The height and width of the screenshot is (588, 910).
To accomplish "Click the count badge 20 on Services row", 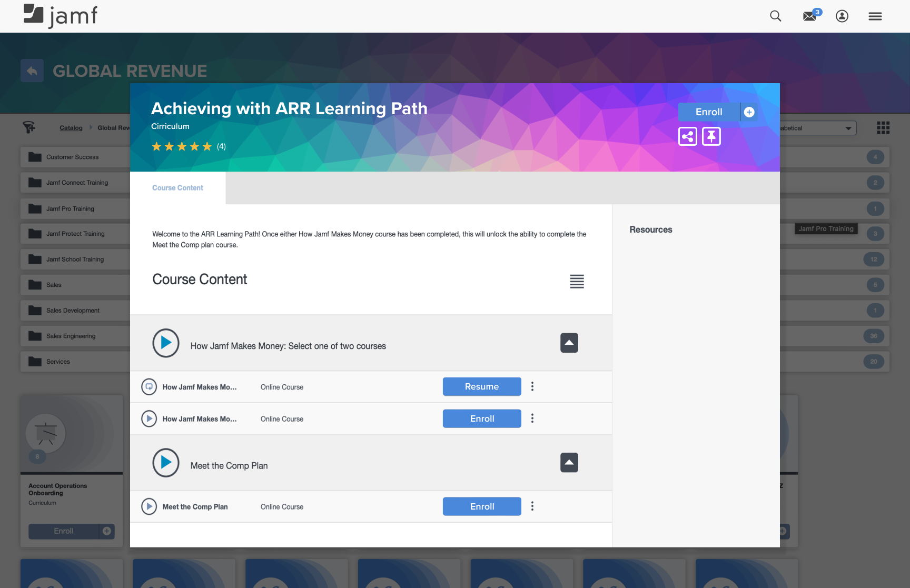I will [x=874, y=362].
